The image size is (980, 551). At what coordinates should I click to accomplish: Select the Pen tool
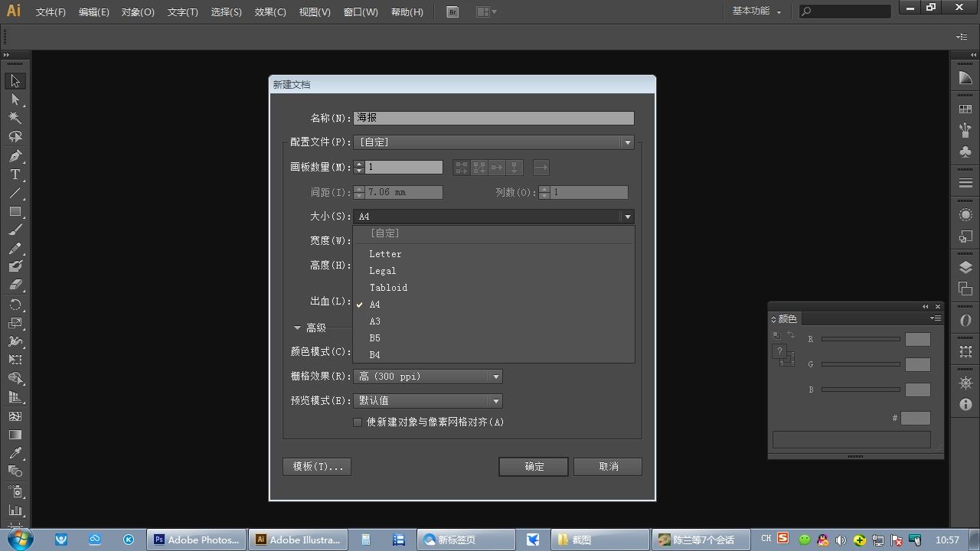pyautogui.click(x=15, y=156)
